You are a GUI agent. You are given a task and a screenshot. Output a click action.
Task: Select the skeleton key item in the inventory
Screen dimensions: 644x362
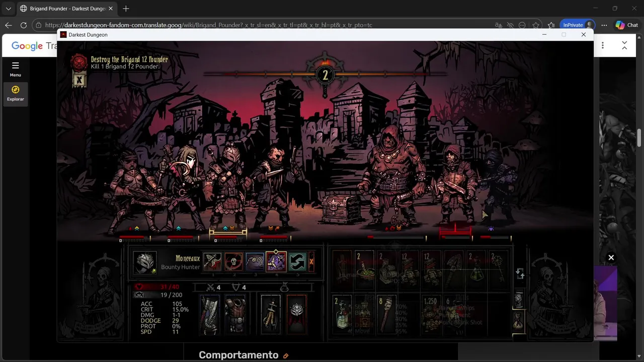499,270
